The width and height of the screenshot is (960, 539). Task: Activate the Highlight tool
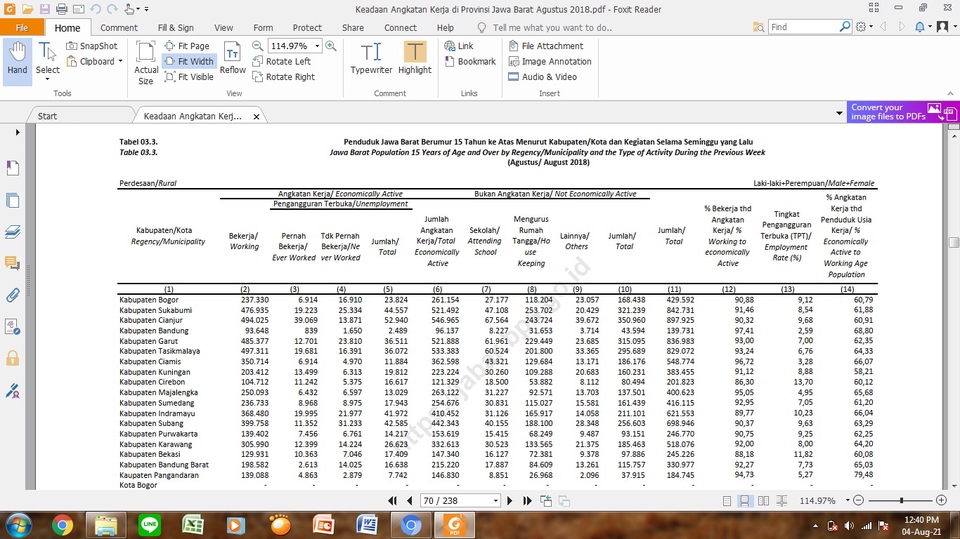pos(414,59)
